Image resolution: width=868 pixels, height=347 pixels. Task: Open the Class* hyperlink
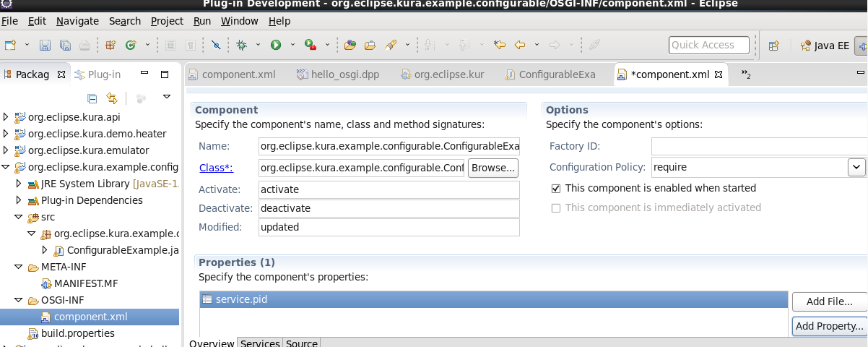(x=216, y=168)
